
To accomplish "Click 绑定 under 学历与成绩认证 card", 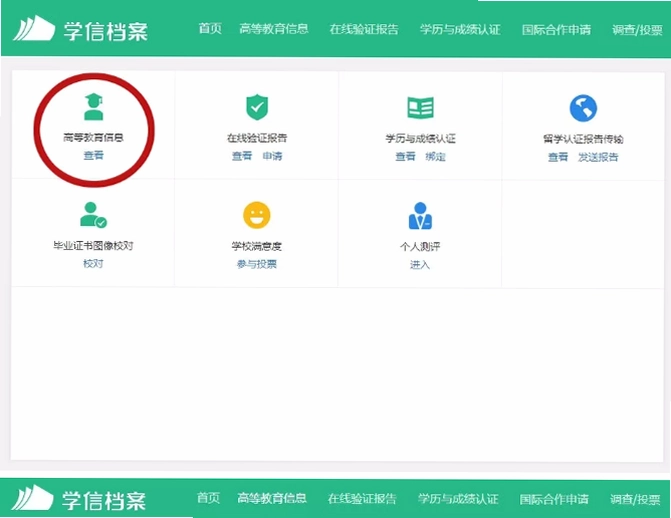I will (436, 157).
